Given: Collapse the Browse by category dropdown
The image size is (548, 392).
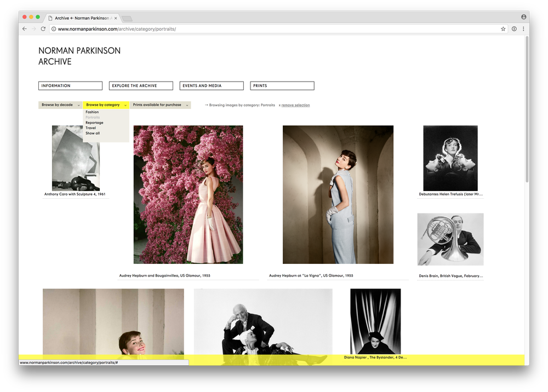Looking at the screenshot, I should [x=106, y=105].
